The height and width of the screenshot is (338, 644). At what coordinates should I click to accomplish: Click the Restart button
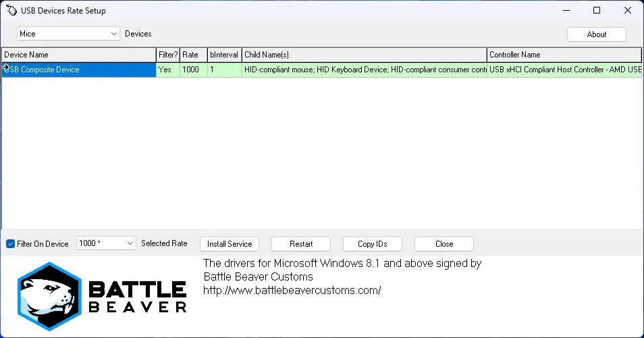(x=301, y=244)
